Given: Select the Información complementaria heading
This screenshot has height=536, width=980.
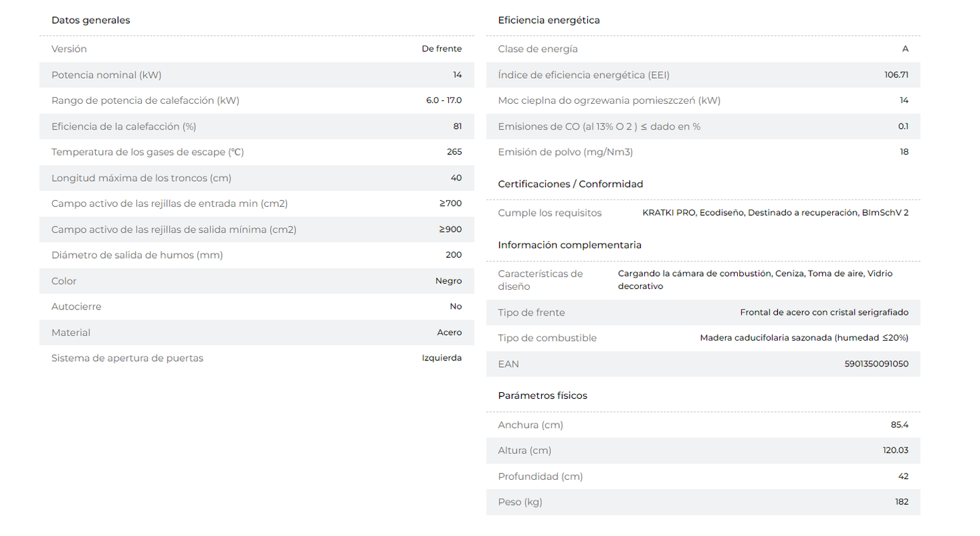Looking at the screenshot, I should [570, 245].
